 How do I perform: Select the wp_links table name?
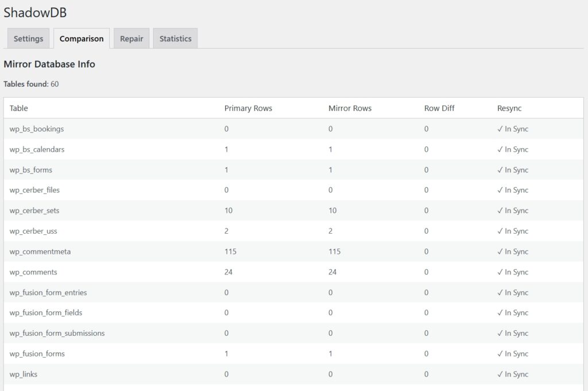24,374
